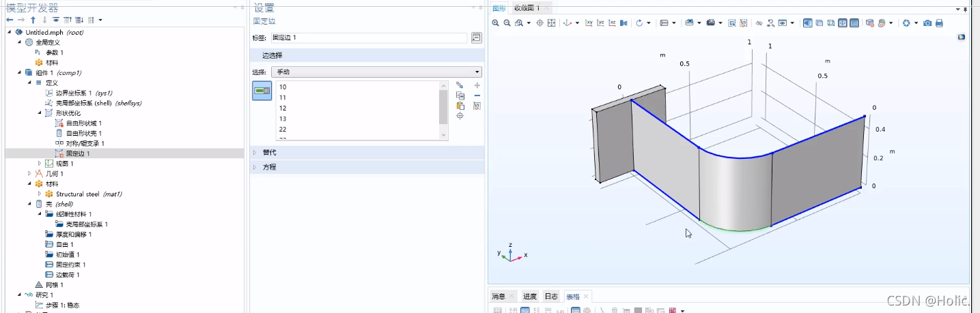Zoom out on the graphics view
This screenshot has height=313, width=980.
coord(507,23)
